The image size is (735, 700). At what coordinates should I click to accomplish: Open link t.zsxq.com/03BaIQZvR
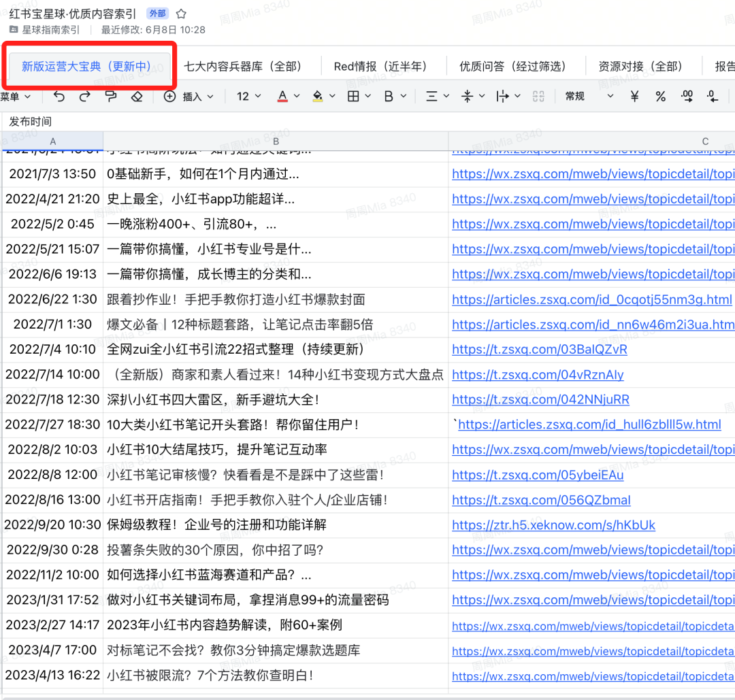click(540, 350)
